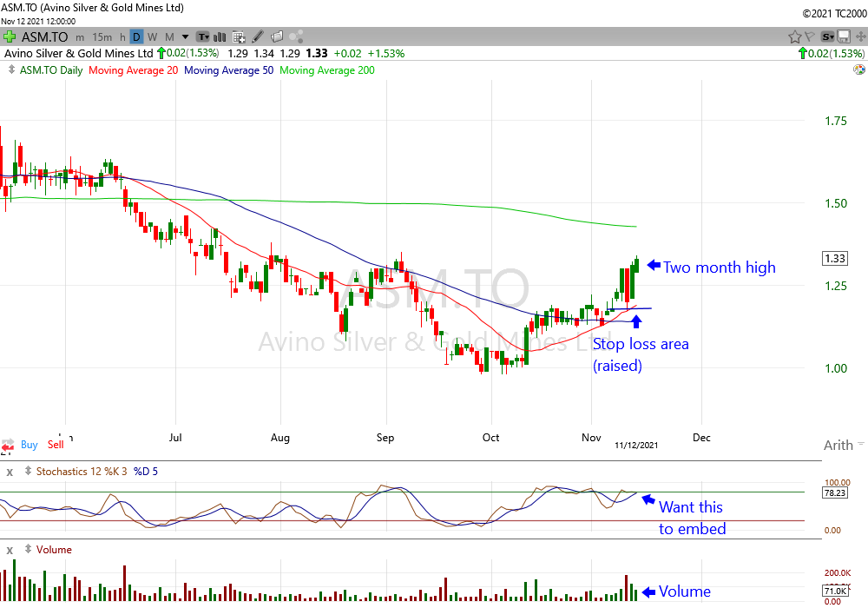
Task: Switch to the hourly 'h' timeframe
Action: tap(122, 37)
